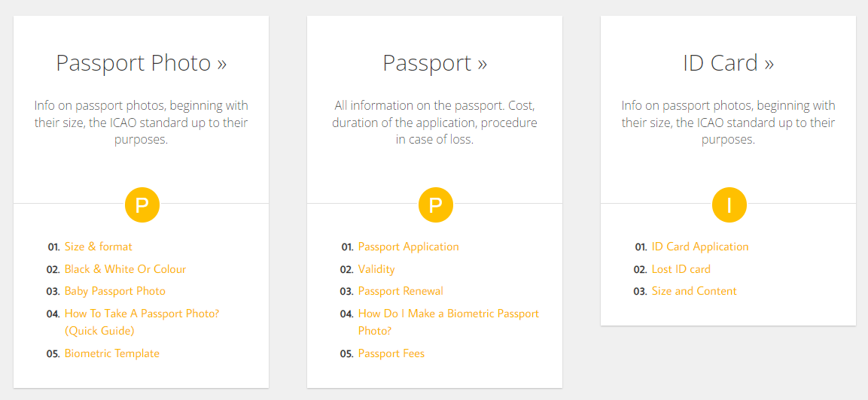Open the Passport Photo » heading
Image resolution: width=868 pixels, height=400 pixels.
142,62
